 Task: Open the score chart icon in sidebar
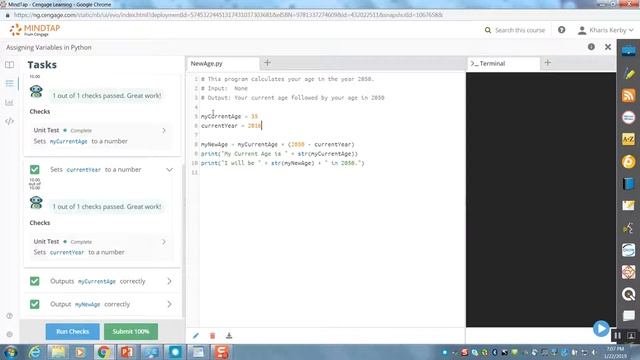(9, 102)
